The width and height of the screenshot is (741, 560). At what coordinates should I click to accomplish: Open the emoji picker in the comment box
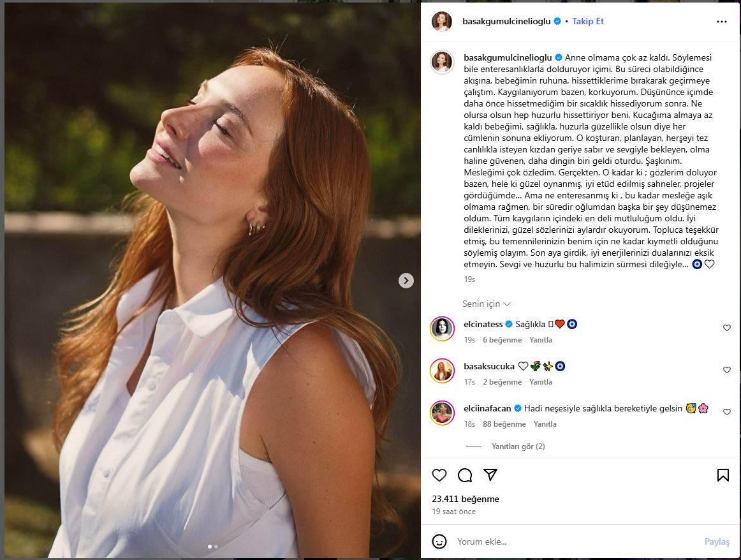[x=439, y=542]
